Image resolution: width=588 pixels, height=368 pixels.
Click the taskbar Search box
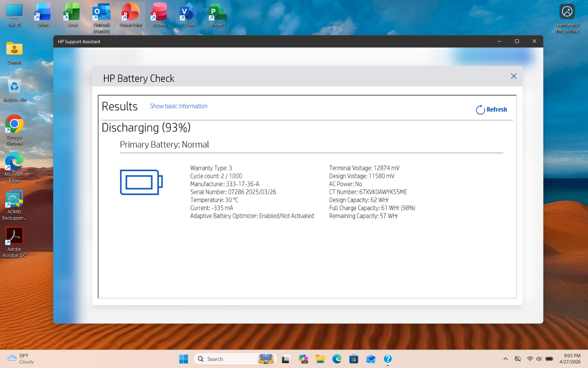[x=235, y=359]
